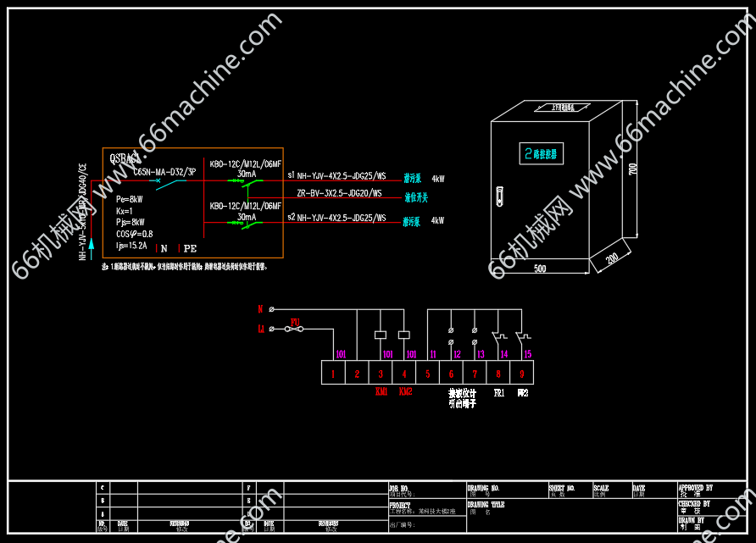Select the 500 width dimension on the cabinet
The width and height of the screenshot is (756, 543).
(540, 269)
